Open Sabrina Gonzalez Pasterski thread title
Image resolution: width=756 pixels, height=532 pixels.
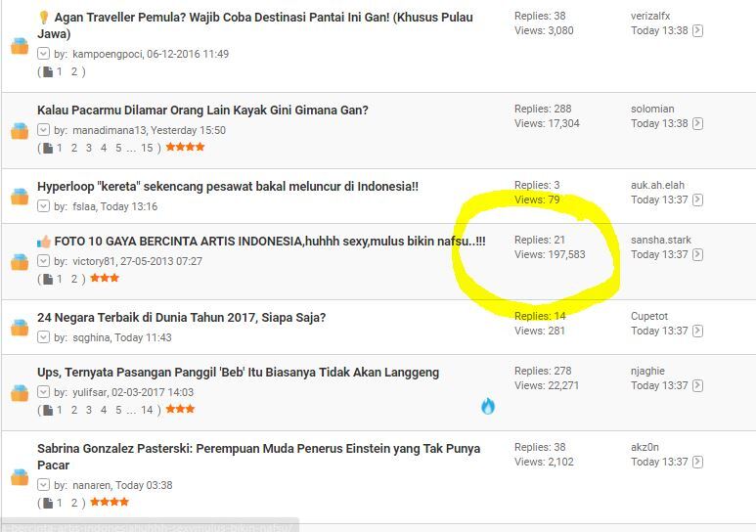point(258,457)
